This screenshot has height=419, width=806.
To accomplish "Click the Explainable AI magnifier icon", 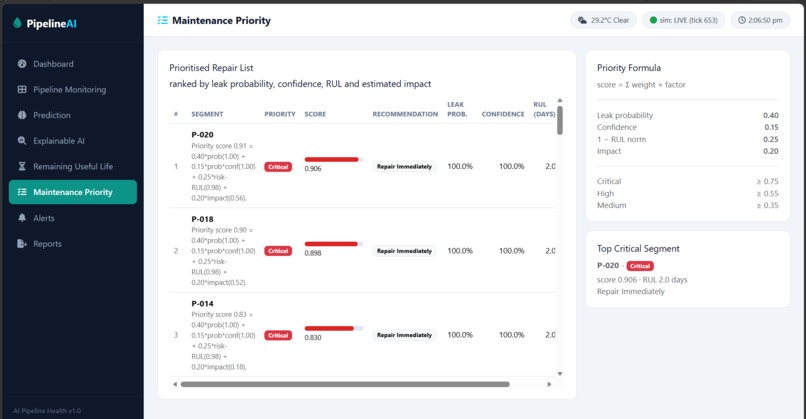I will [x=22, y=141].
